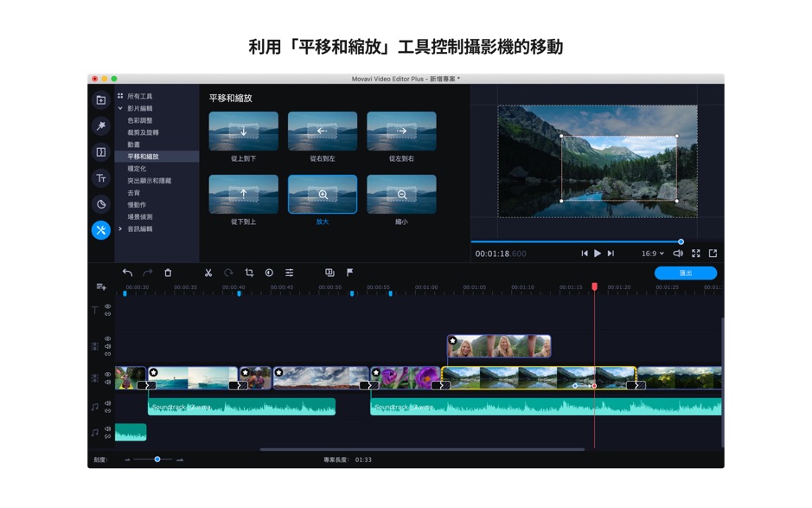The image size is (812, 508).
Task: Open the Titles panel with the Tt icon
Action: 100,179
